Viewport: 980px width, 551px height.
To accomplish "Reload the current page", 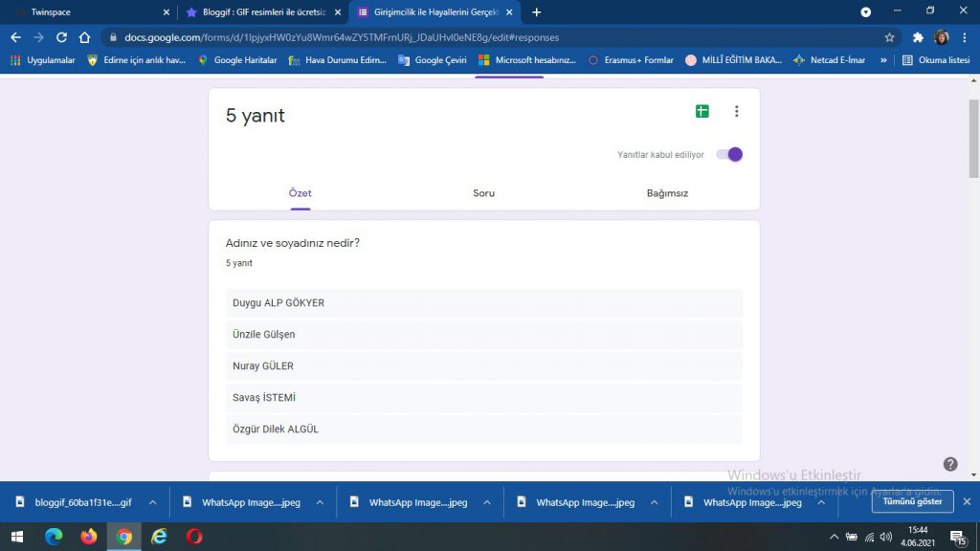I will coord(60,36).
